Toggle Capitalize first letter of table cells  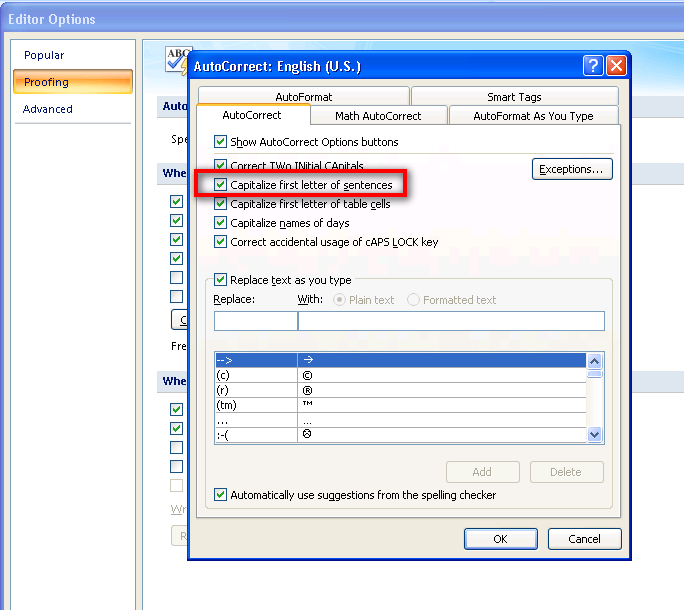tap(221, 204)
